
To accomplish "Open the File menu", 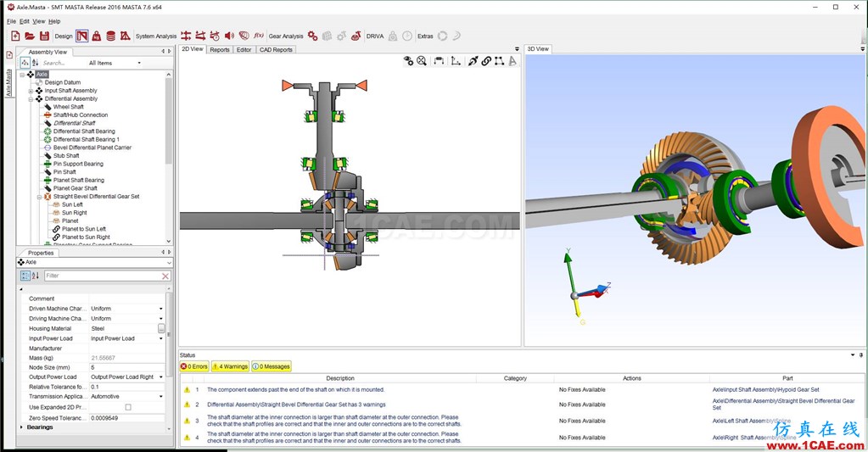I will click(12, 21).
